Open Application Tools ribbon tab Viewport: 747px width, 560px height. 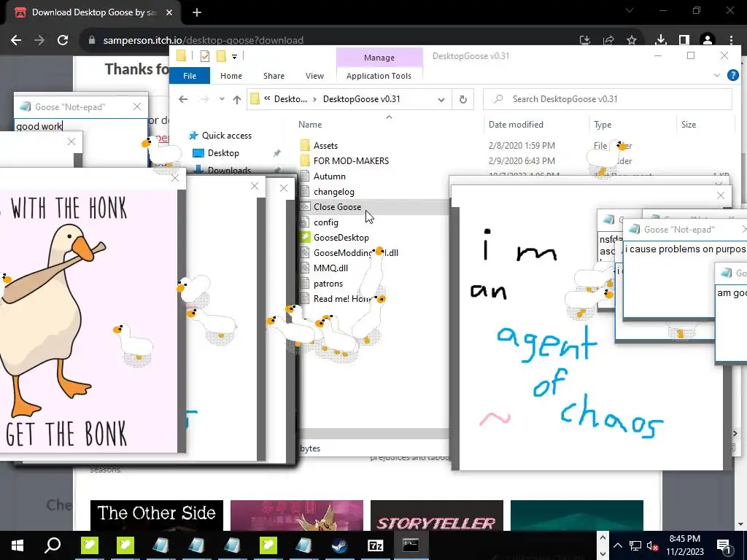(379, 76)
